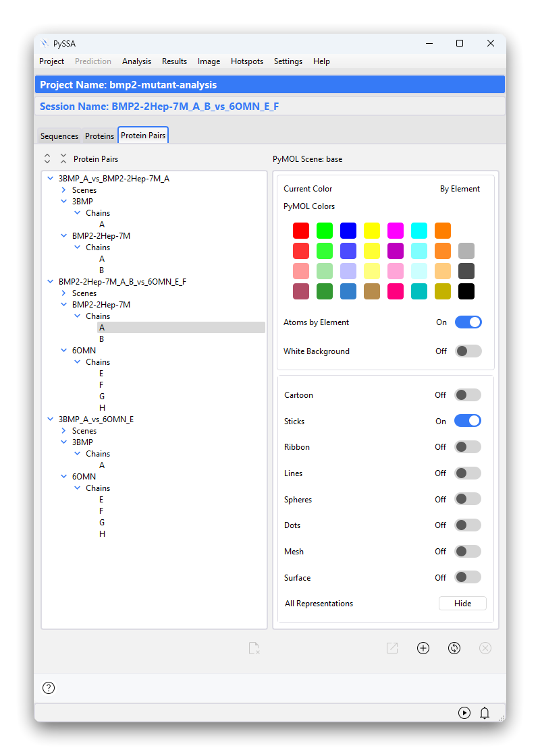
Task: Enable the Ribbon representation switch
Action: [x=468, y=447]
